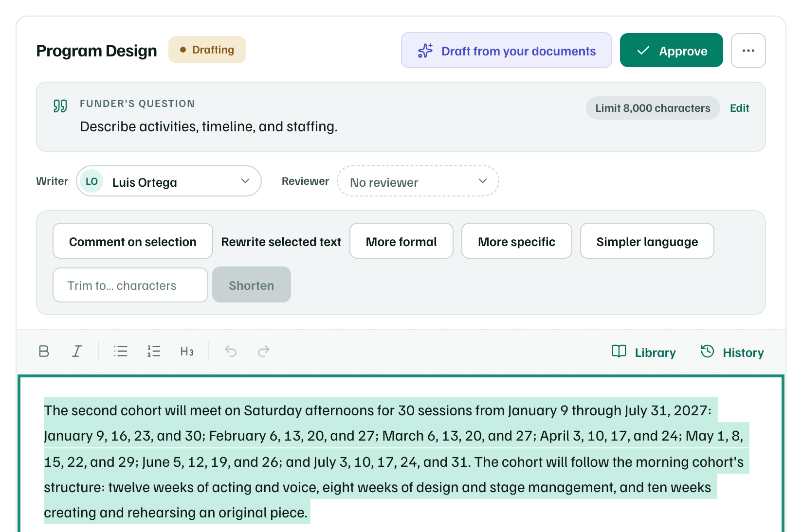
Task: Open the Reviewer dropdown
Action: click(418, 181)
